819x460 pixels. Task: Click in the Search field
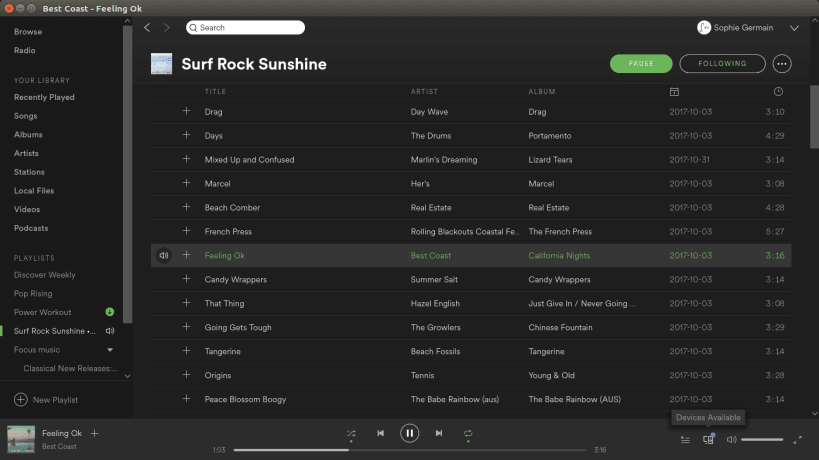tap(245, 28)
